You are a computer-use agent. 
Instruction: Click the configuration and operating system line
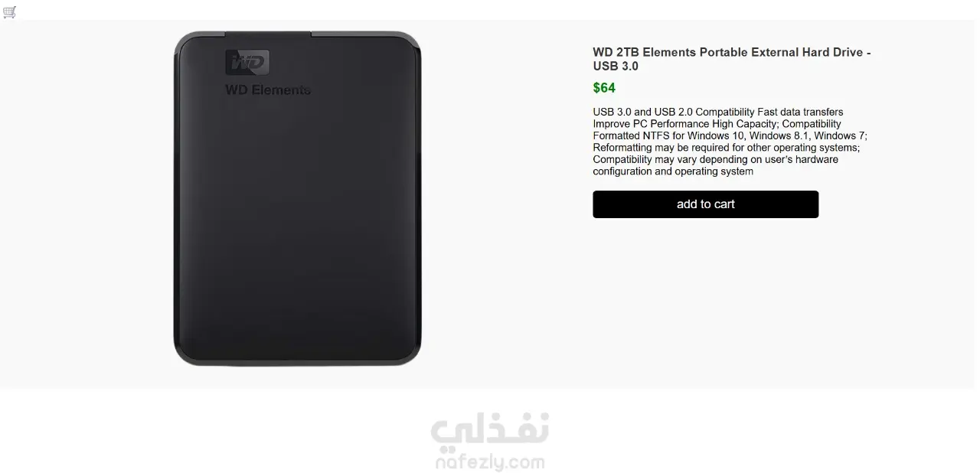[673, 171]
